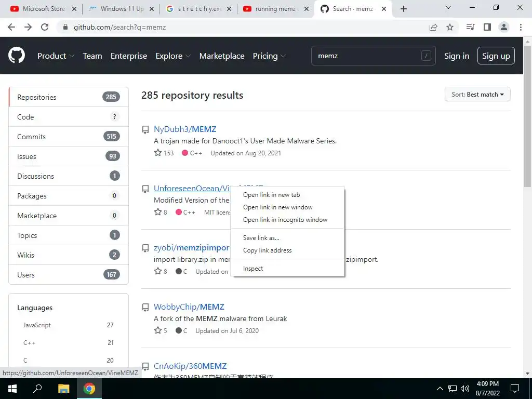Click the slash shortcut icon in search box
Screen dimensions: 532x399
coord(426,56)
